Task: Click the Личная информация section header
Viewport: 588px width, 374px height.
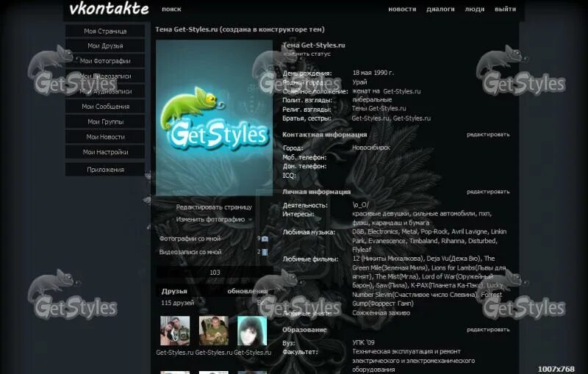Action: click(x=316, y=192)
